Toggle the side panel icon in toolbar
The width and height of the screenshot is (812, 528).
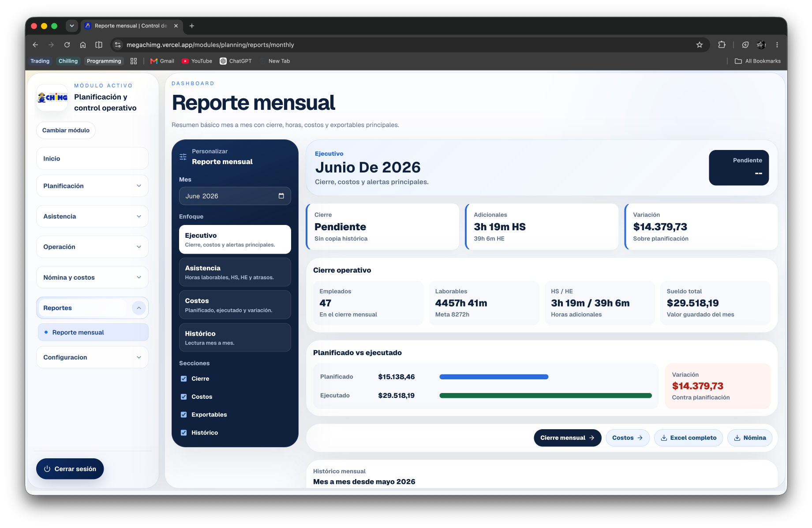[99, 45]
